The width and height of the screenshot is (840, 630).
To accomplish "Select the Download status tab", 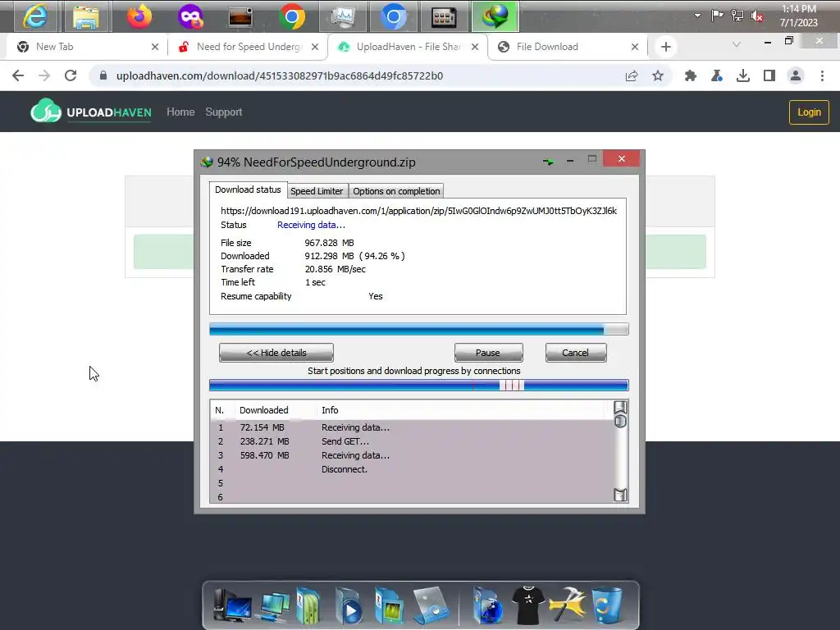I will (x=248, y=189).
